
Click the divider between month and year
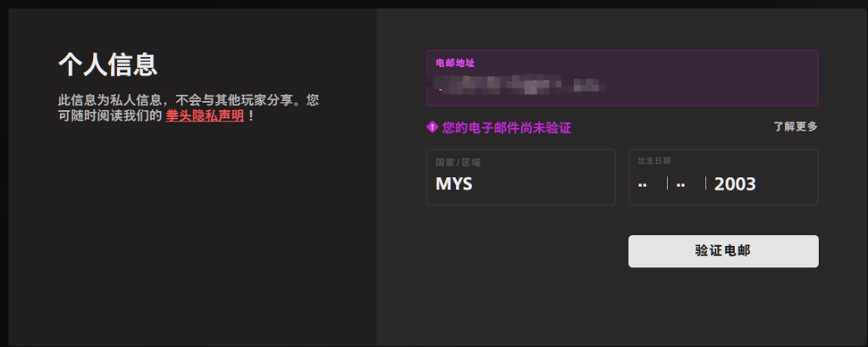coord(706,183)
